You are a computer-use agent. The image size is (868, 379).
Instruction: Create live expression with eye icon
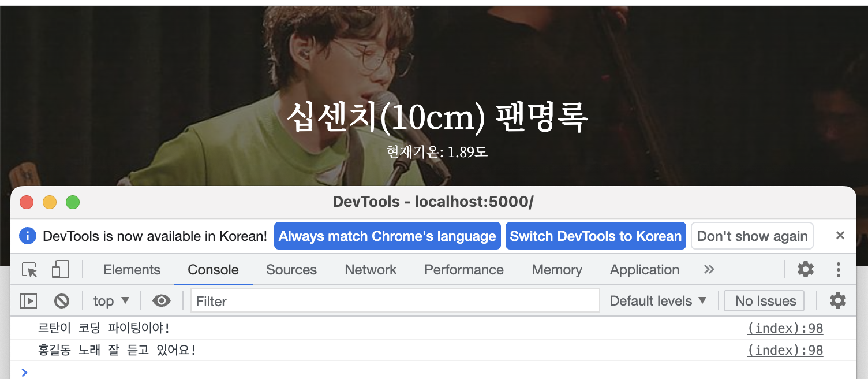coord(162,300)
